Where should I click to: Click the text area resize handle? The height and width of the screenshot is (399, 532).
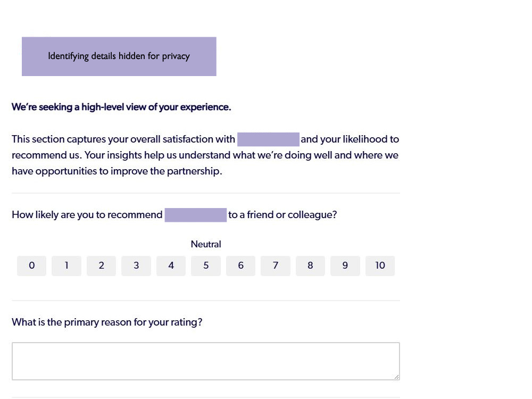click(x=397, y=377)
